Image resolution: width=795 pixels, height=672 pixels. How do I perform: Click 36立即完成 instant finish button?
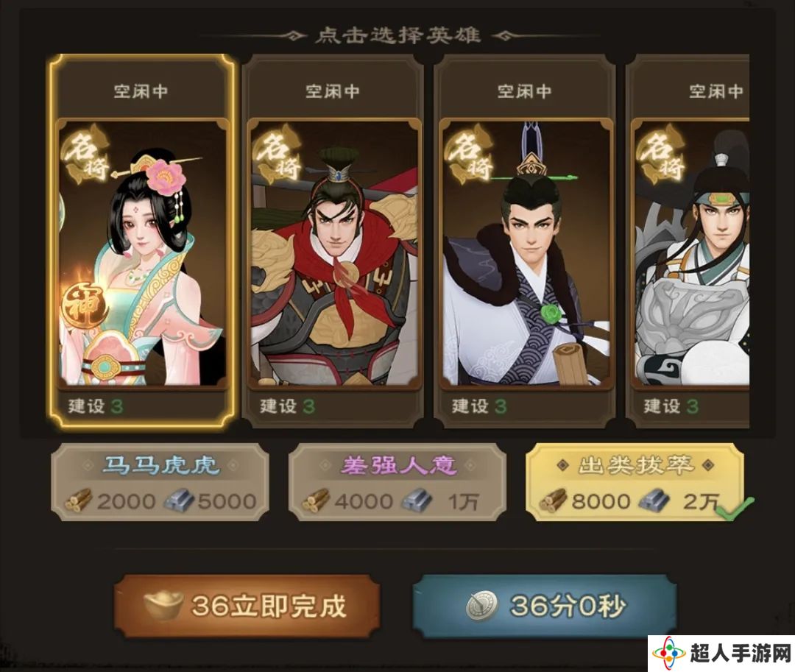tap(247, 606)
